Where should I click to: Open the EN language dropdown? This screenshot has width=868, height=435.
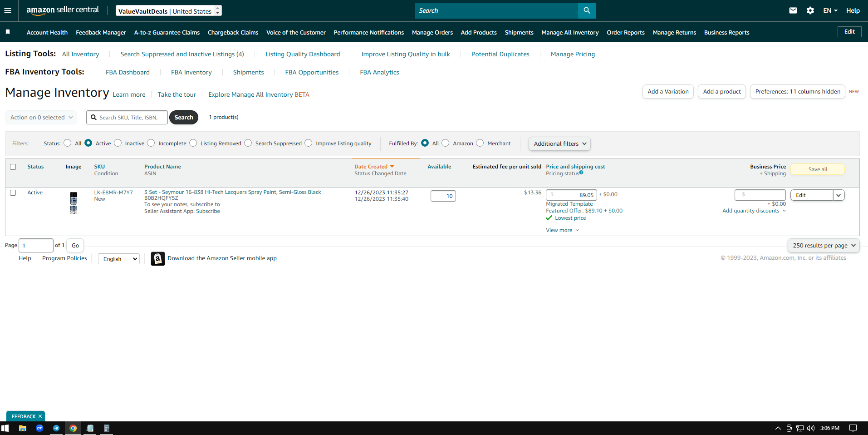830,10
